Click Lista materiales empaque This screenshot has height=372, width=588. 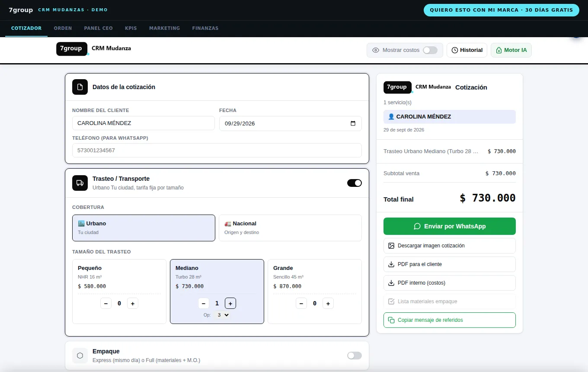pyautogui.click(x=450, y=301)
